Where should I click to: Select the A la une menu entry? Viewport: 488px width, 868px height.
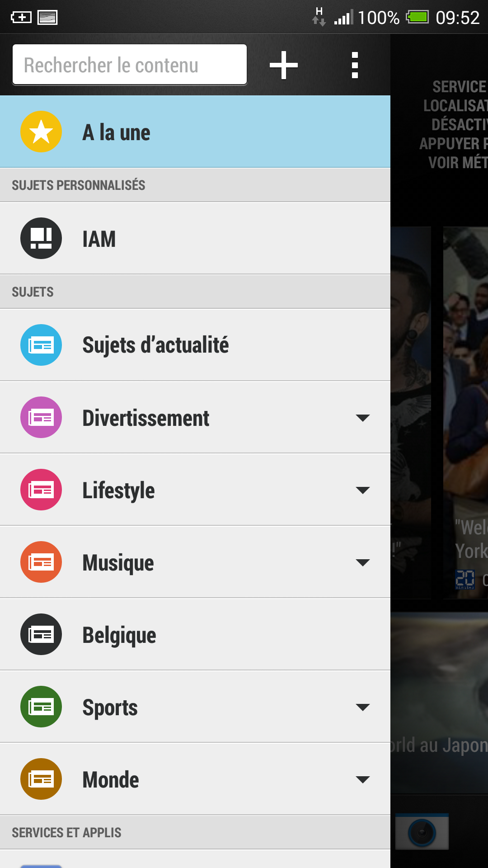tap(195, 132)
